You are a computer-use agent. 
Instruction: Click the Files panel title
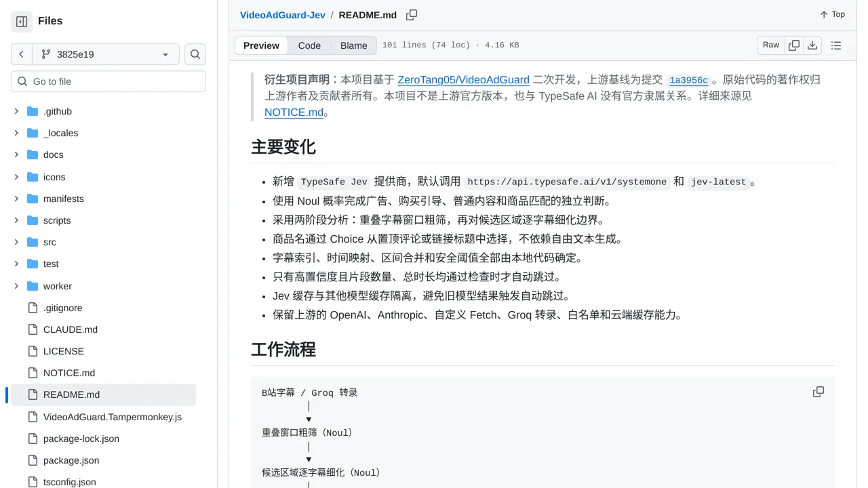(x=50, y=21)
